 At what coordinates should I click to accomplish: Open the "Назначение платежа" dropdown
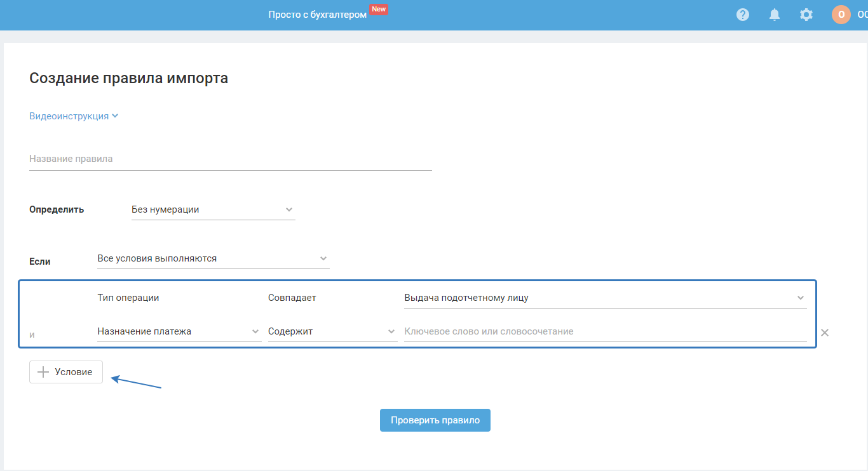tap(179, 331)
